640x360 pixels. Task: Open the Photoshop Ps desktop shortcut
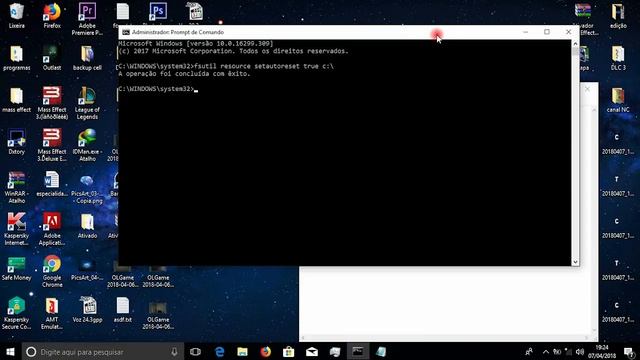pos(158,11)
